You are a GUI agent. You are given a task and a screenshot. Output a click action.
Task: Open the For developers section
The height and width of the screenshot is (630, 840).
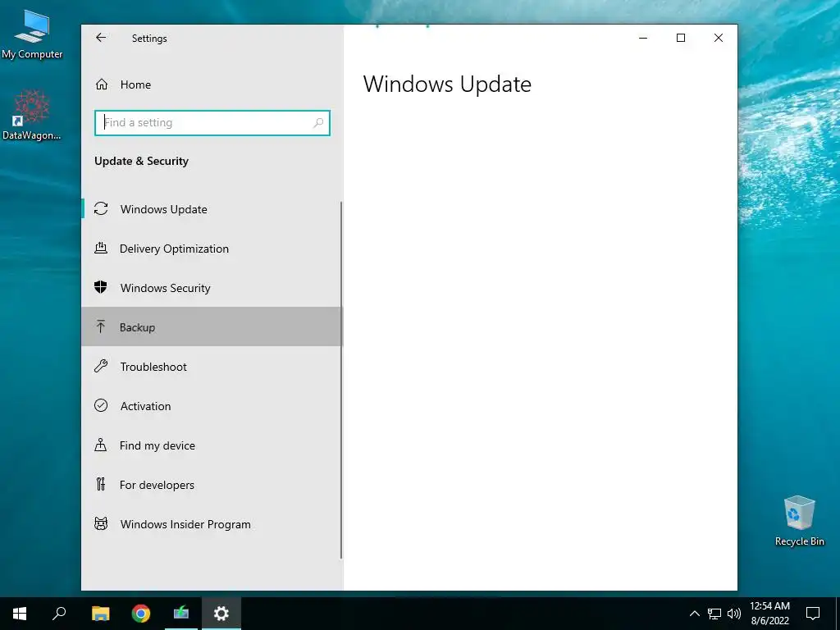212,485
